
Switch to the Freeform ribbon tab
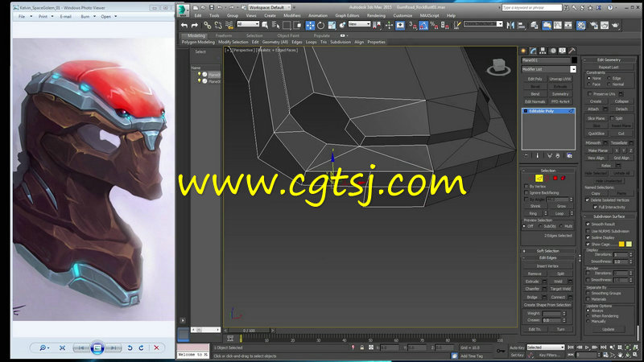click(224, 35)
